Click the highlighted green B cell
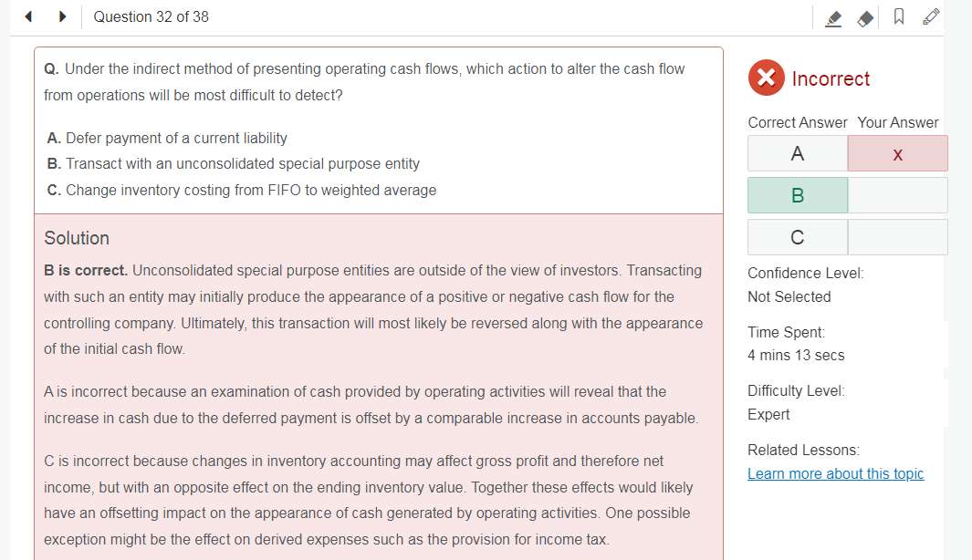 click(x=797, y=195)
